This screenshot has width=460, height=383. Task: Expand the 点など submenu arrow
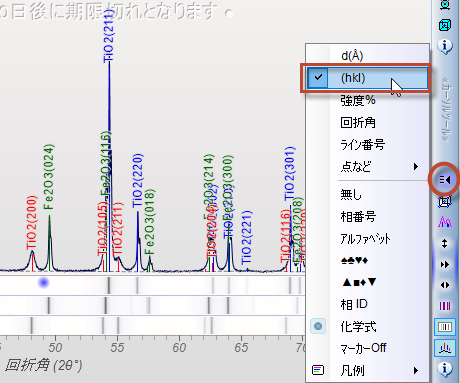pos(416,166)
